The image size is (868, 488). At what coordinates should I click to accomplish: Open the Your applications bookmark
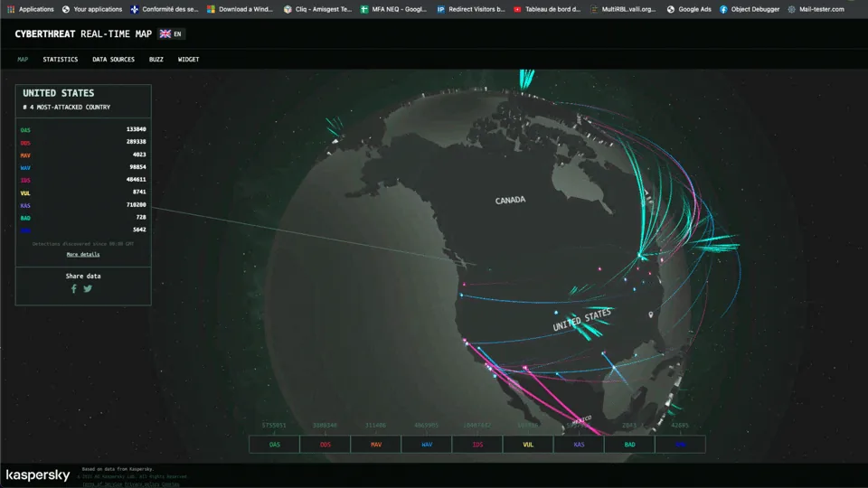92,9
